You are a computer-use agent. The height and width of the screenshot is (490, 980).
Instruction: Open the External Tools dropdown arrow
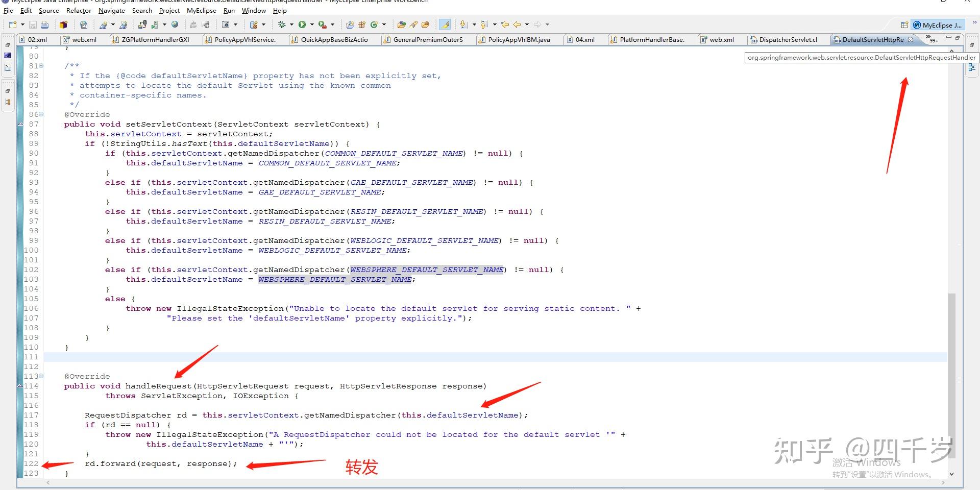332,24
